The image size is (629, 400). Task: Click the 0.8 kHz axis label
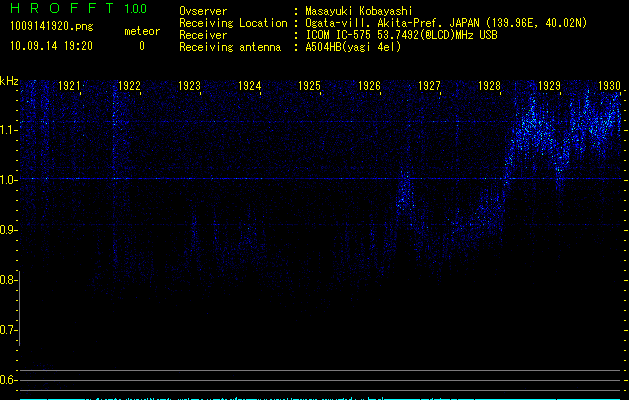(8, 280)
